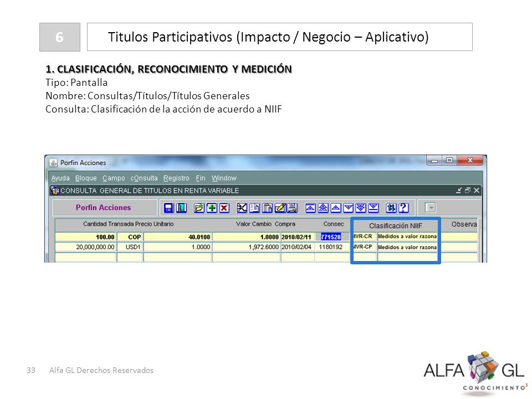Viewport: 532px width, 399px height.
Task: Click the double down arrow next block icon
Action: tap(361, 208)
